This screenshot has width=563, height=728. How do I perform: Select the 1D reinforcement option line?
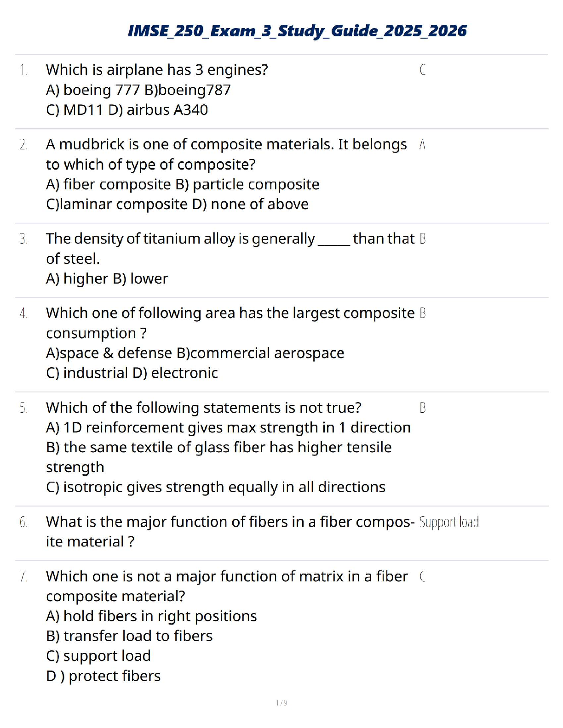point(228,427)
